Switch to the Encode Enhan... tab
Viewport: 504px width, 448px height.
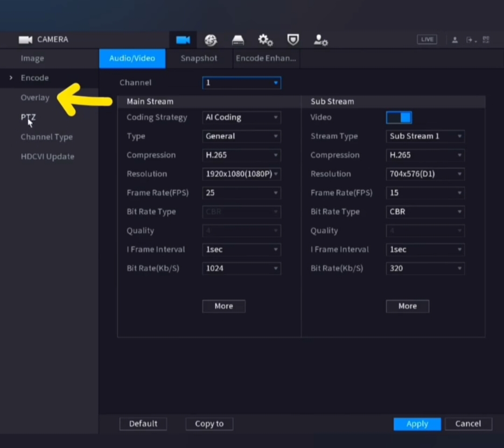(266, 58)
